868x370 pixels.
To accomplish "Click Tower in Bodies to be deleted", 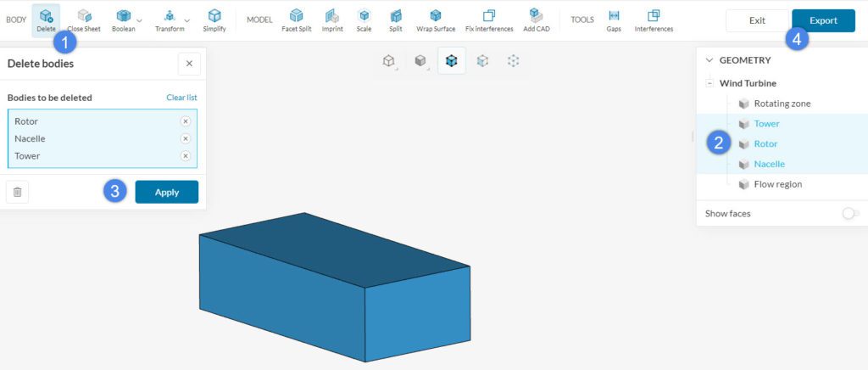I will coord(27,155).
